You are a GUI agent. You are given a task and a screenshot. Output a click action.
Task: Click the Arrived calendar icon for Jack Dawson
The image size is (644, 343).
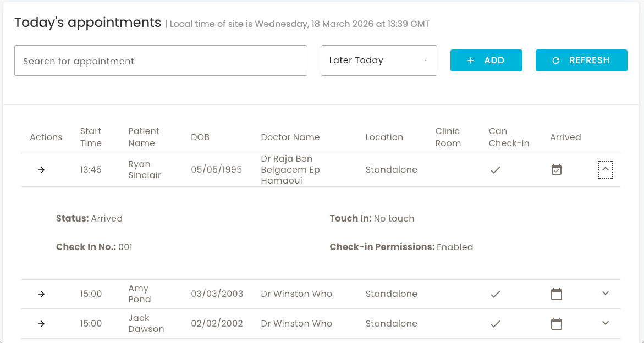tap(556, 324)
